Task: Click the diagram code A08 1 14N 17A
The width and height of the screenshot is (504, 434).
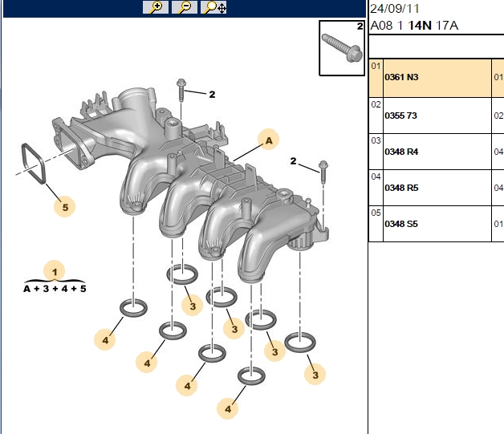Action: 414,26
